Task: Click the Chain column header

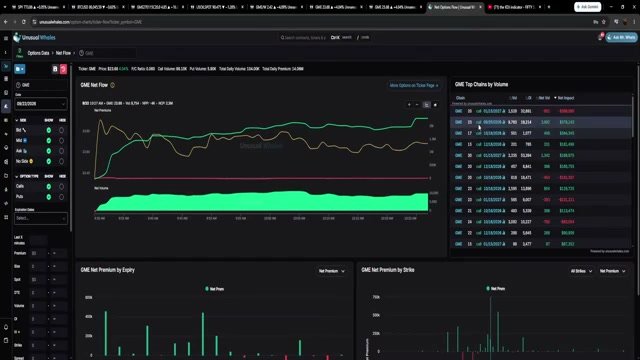Action: click(460, 98)
